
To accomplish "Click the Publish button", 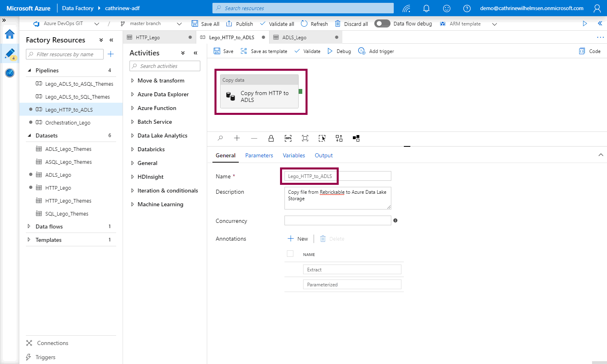I will point(240,24).
